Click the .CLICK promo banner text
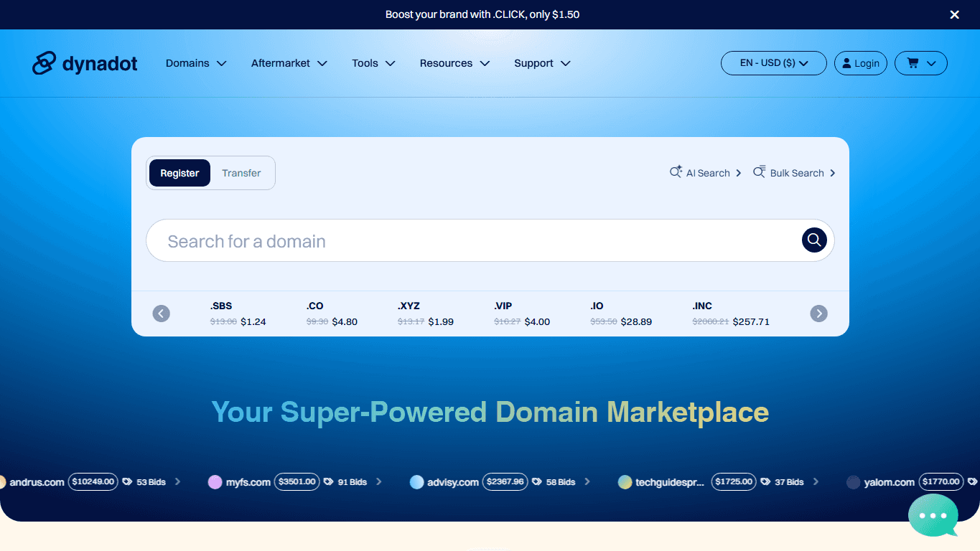The height and width of the screenshot is (551, 980). click(x=482, y=14)
